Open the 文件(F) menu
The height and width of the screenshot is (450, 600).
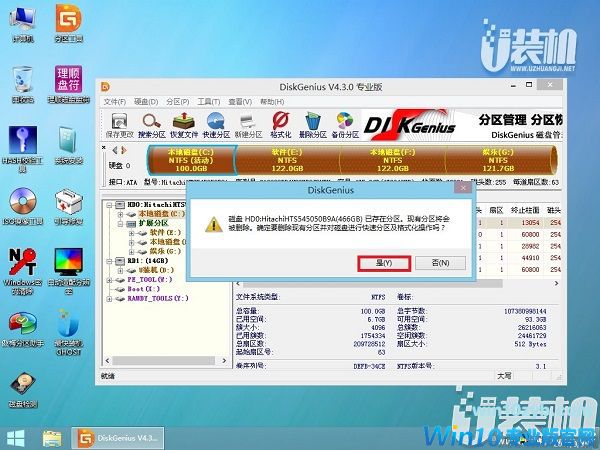click(114, 102)
